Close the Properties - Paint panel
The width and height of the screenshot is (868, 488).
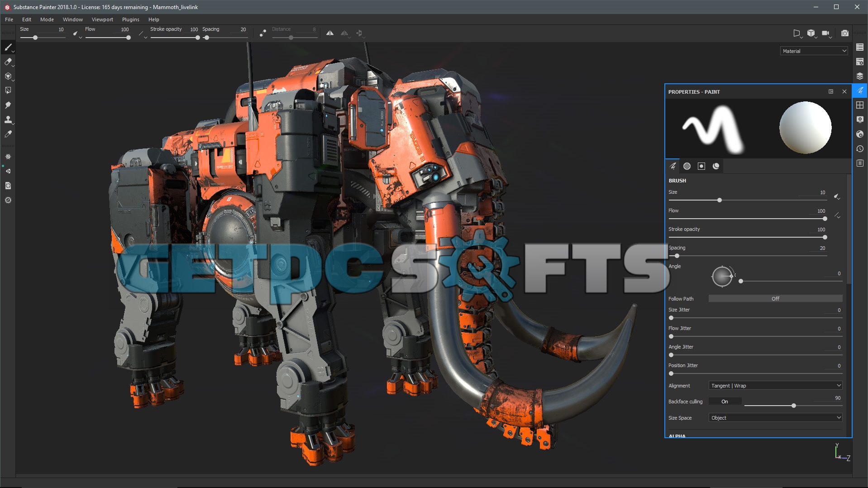(x=844, y=91)
